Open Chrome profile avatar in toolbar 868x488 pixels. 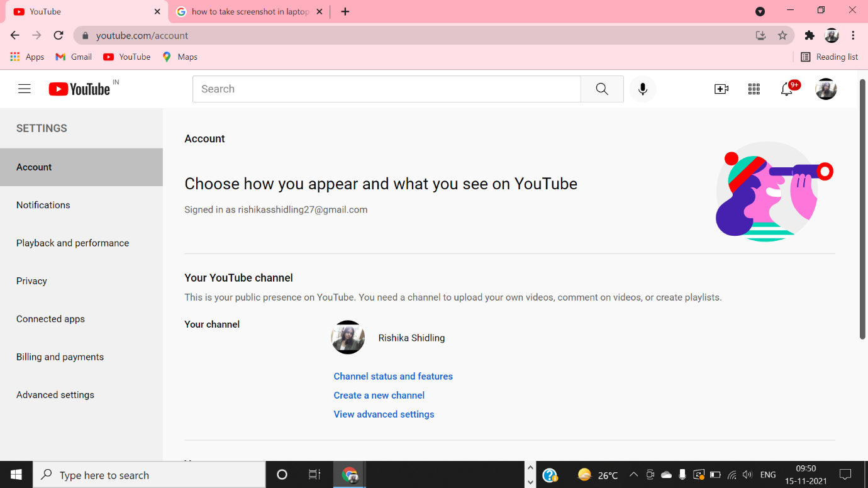point(832,36)
